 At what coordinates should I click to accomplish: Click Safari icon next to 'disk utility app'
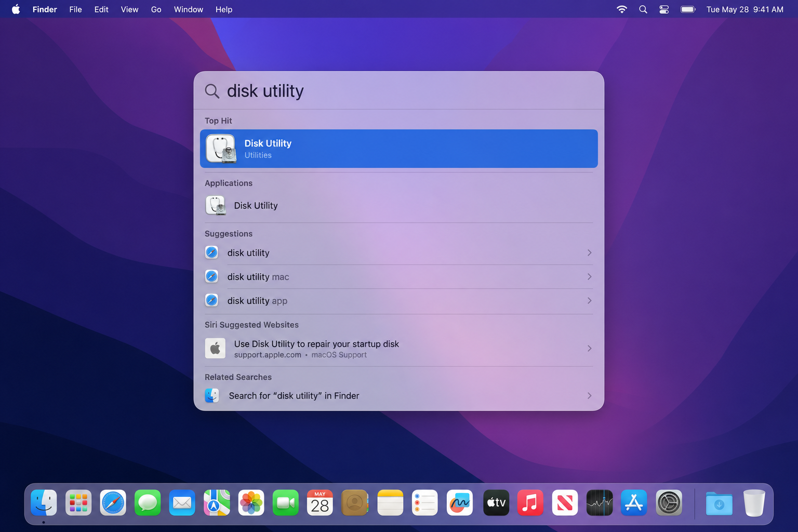[211, 300]
